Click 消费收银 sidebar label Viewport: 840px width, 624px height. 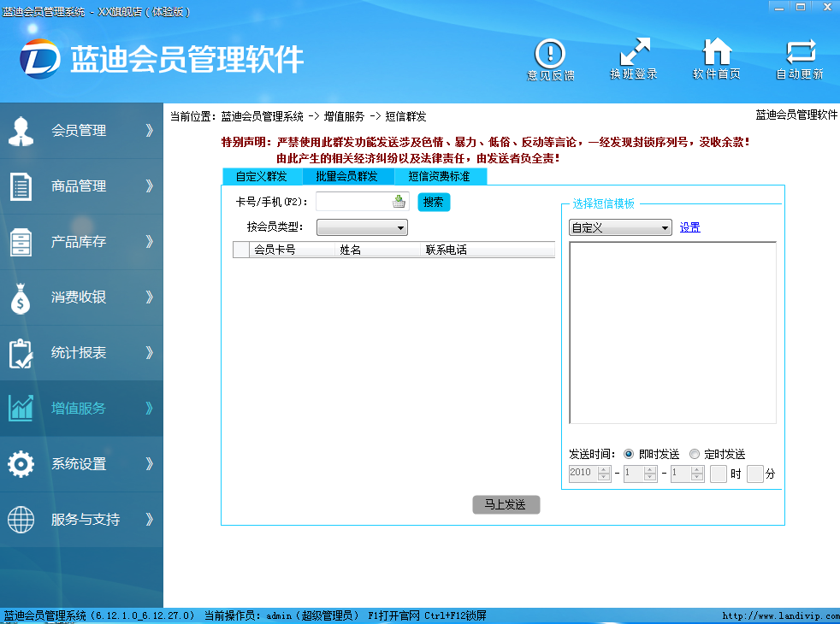coord(79,297)
